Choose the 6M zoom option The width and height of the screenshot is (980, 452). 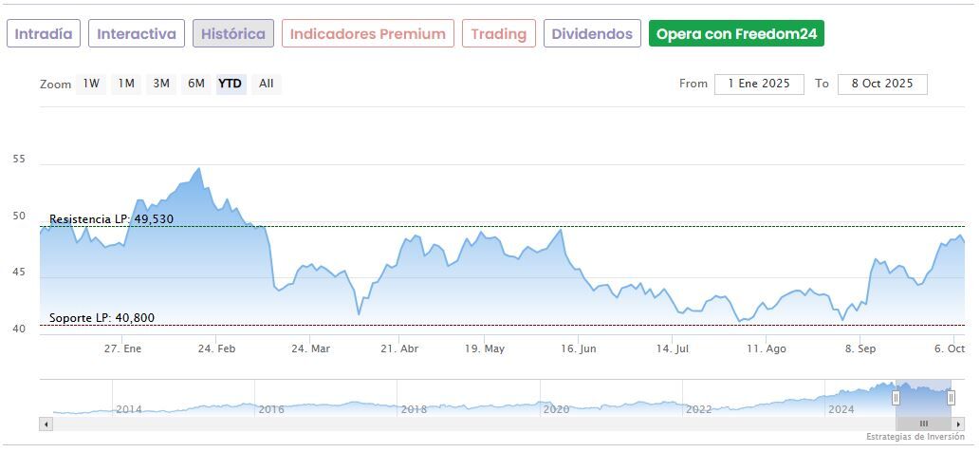point(196,84)
